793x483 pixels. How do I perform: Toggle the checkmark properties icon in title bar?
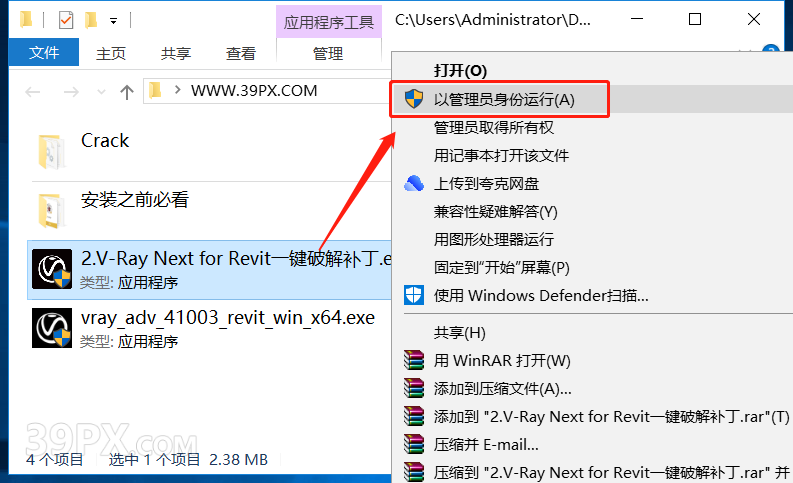(66, 20)
